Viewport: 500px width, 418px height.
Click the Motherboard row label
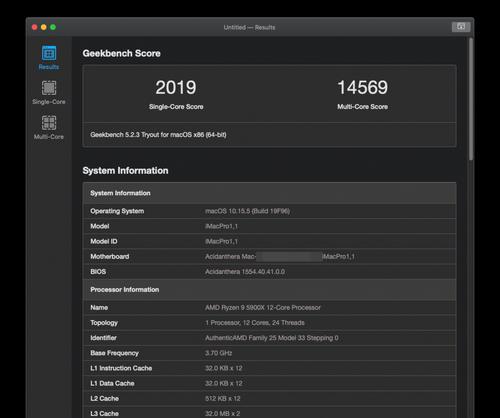110,257
